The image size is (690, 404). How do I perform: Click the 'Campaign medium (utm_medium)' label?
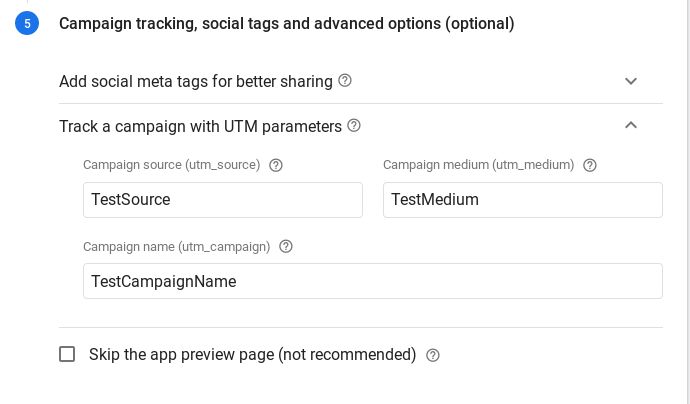pos(478,165)
